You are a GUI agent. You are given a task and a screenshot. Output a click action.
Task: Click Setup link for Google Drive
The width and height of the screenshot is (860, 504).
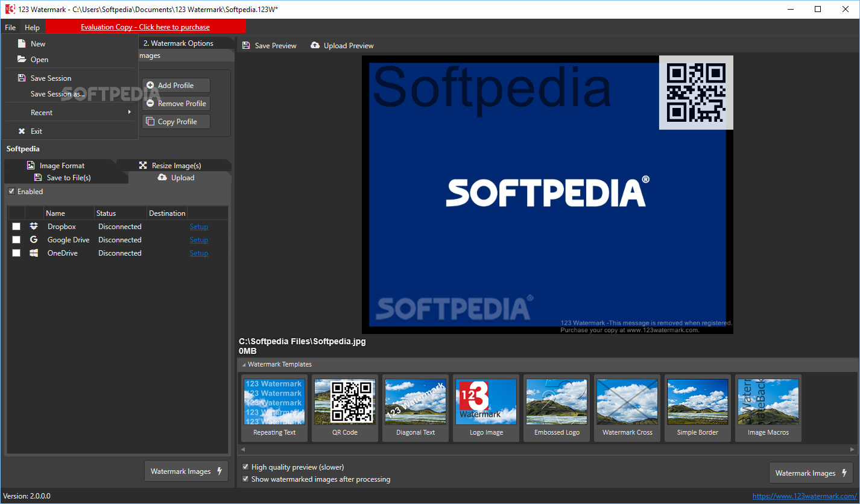[199, 240]
